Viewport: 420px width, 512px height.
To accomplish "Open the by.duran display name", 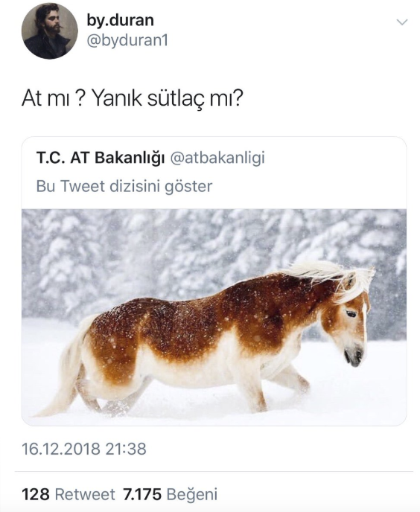I will pyautogui.click(x=120, y=20).
